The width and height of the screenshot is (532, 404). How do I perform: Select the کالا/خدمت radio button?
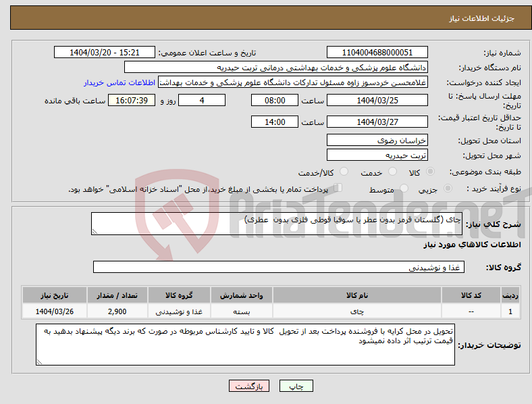(x=344, y=172)
